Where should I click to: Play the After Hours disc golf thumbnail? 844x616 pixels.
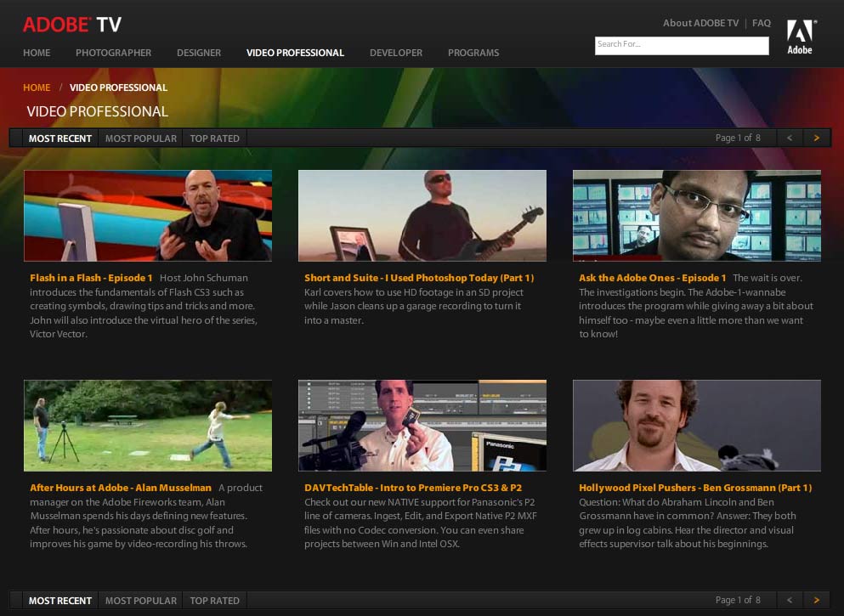click(x=148, y=426)
